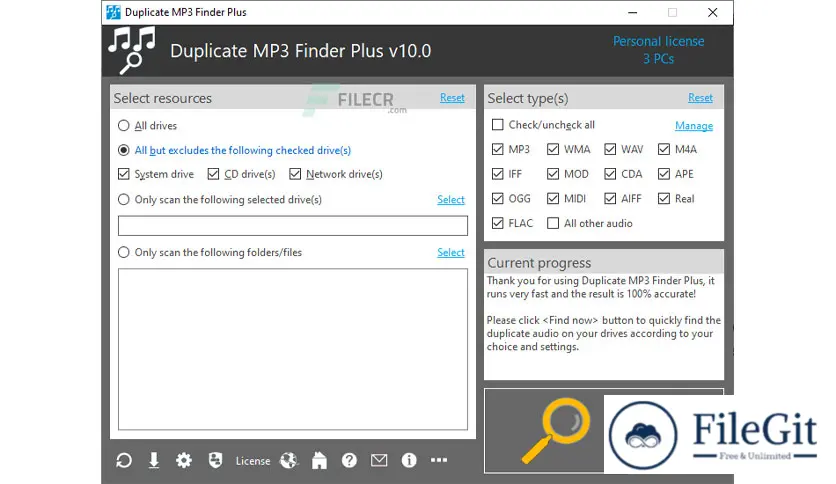Image resolution: width=836 pixels, height=484 pixels.
Task: Uncheck the AIFF file type
Action: (610, 198)
